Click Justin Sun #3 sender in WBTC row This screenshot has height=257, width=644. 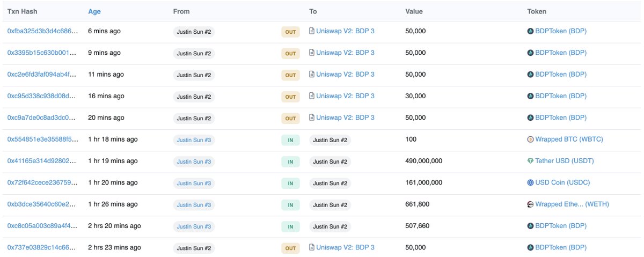(x=194, y=140)
